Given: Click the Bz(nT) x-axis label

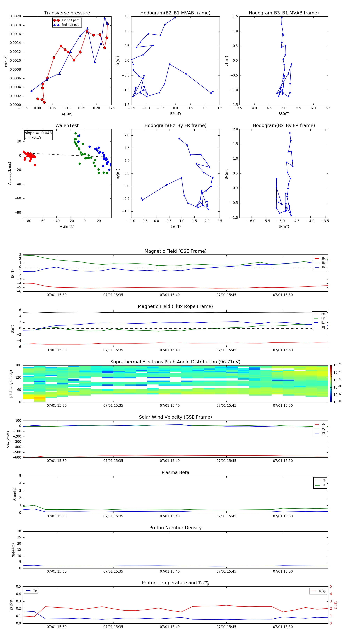Looking at the screenshot, I should (x=175, y=227).
